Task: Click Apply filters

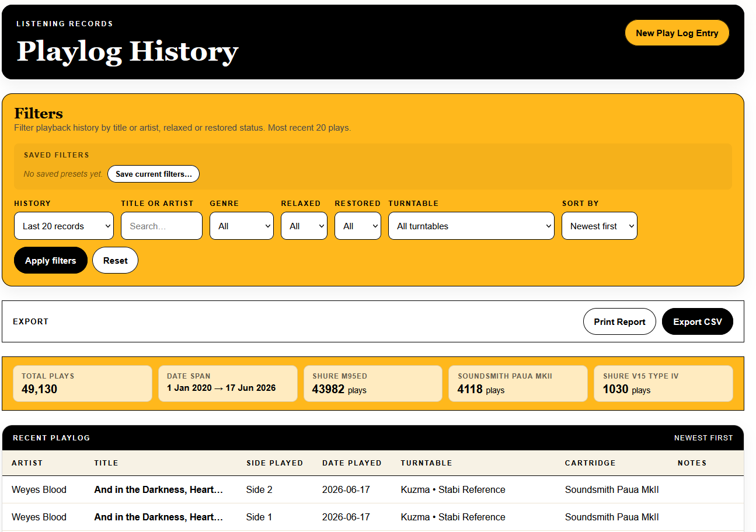Action: (51, 260)
